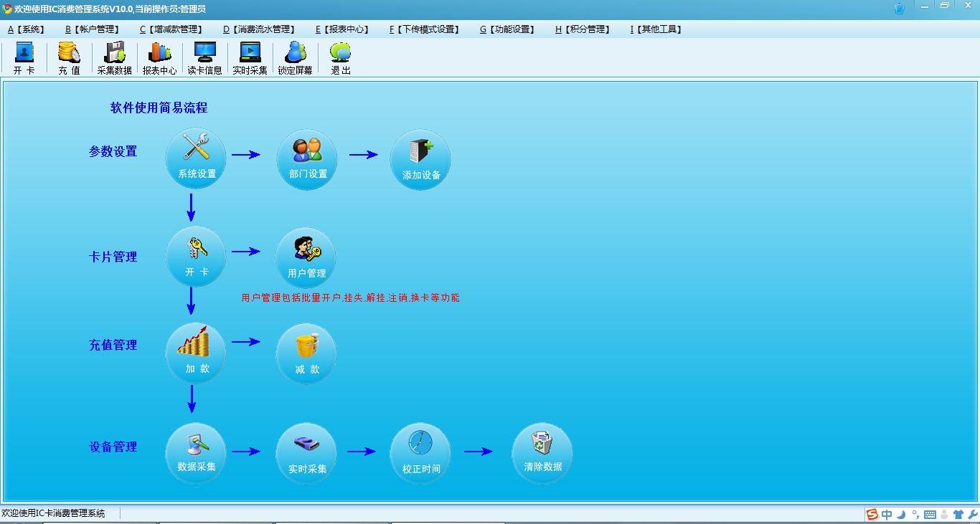This screenshot has width=980, height=524.
Task: Click the 加款 circle icon
Action: click(x=196, y=353)
